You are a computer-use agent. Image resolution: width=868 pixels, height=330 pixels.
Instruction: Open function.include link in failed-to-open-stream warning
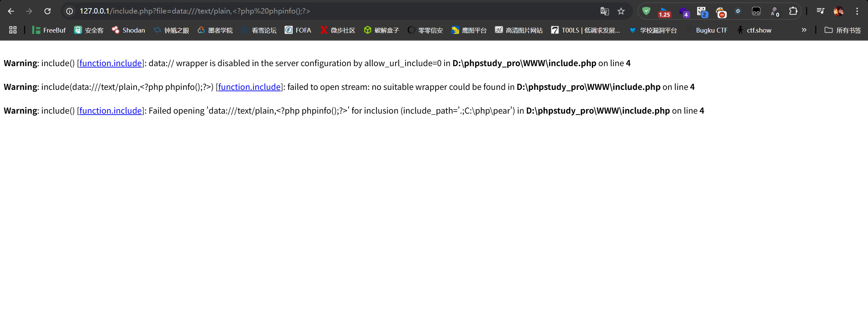pos(249,87)
